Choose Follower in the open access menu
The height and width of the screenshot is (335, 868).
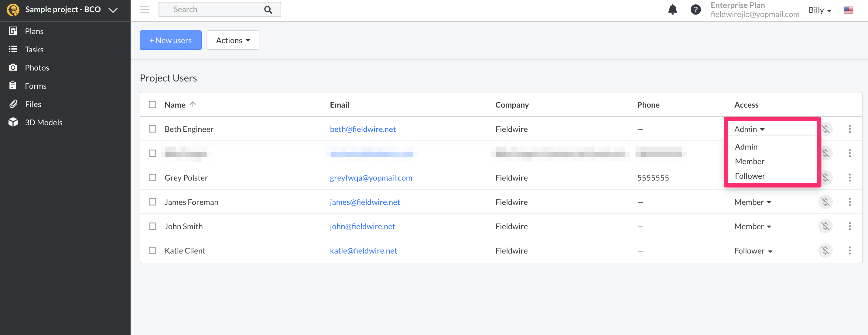(x=750, y=176)
